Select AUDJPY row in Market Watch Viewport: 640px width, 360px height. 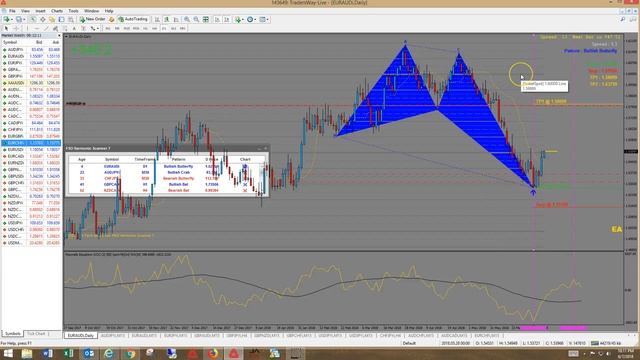[x=31, y=50]
